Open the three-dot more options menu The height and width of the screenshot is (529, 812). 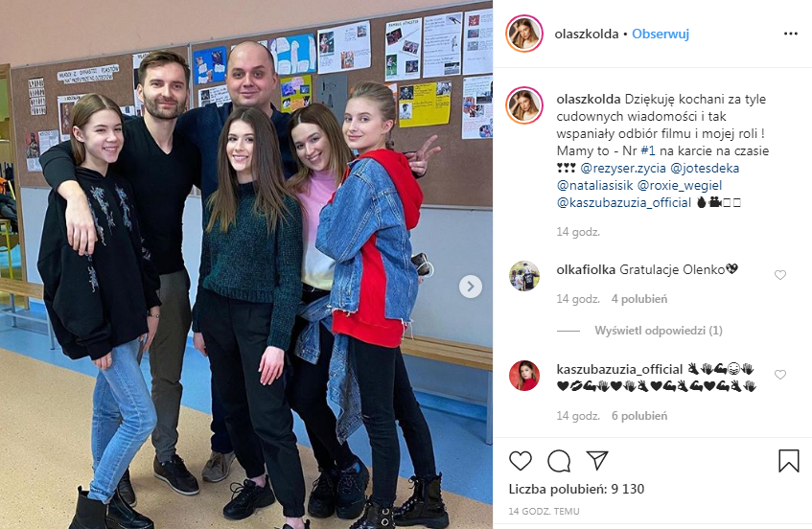[791, 34]
